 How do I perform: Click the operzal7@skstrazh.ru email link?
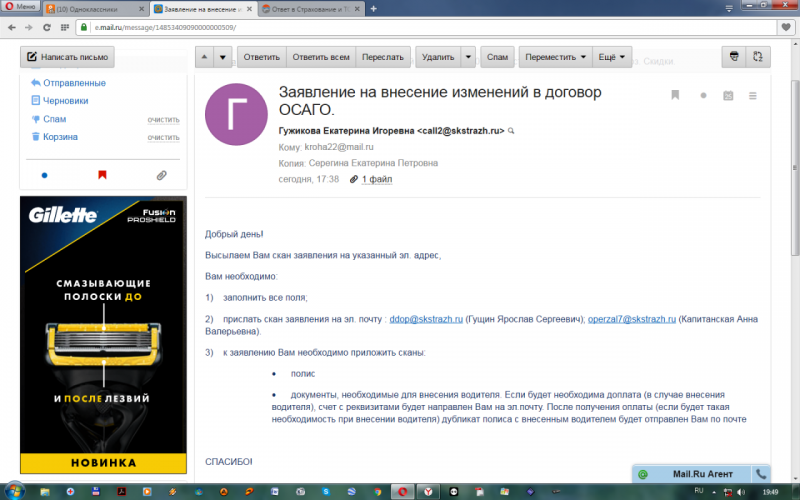point(632,319)
